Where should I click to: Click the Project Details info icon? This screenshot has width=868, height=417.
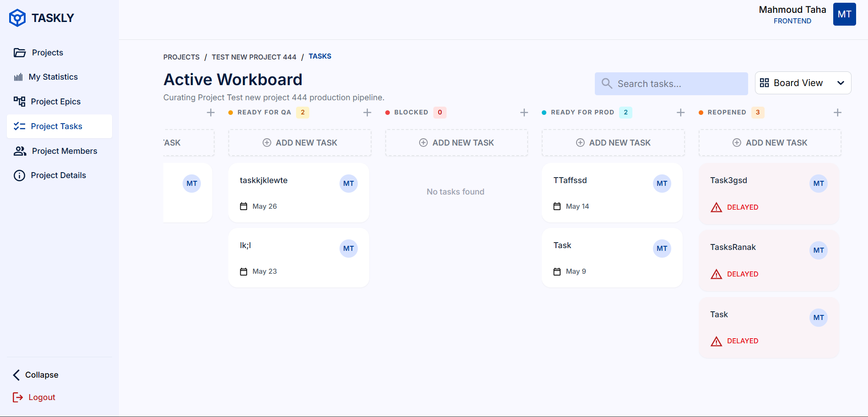19,175
